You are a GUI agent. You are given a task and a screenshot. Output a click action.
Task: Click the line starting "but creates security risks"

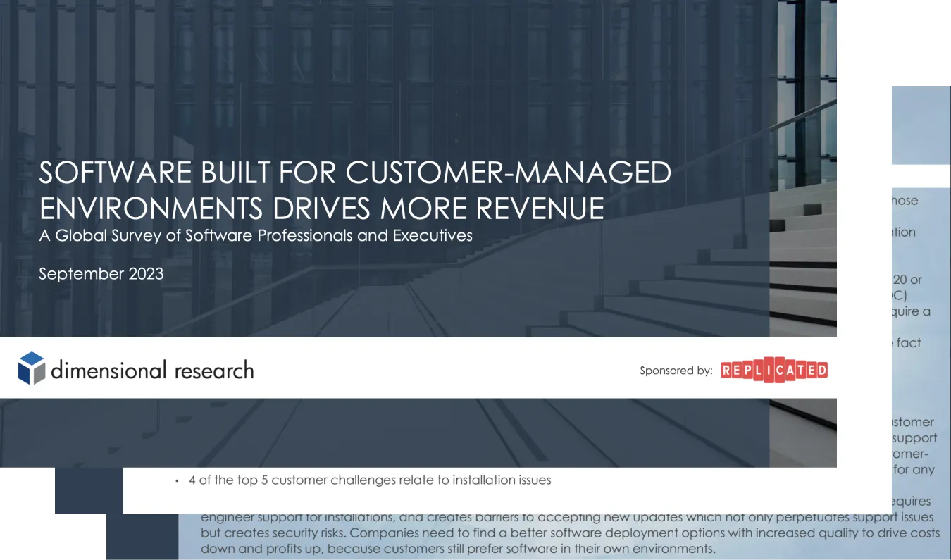[570, 533]
